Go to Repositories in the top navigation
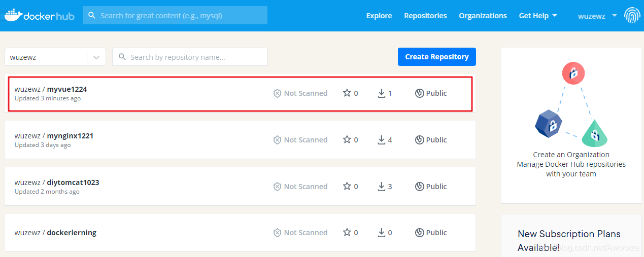 pyautogui.click(x=425, y=16)
